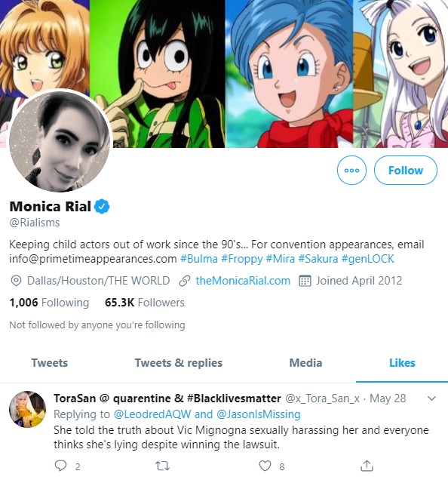448x480 pixels.
Task: Share the tweet via upload icon
Action: [367, 466]
